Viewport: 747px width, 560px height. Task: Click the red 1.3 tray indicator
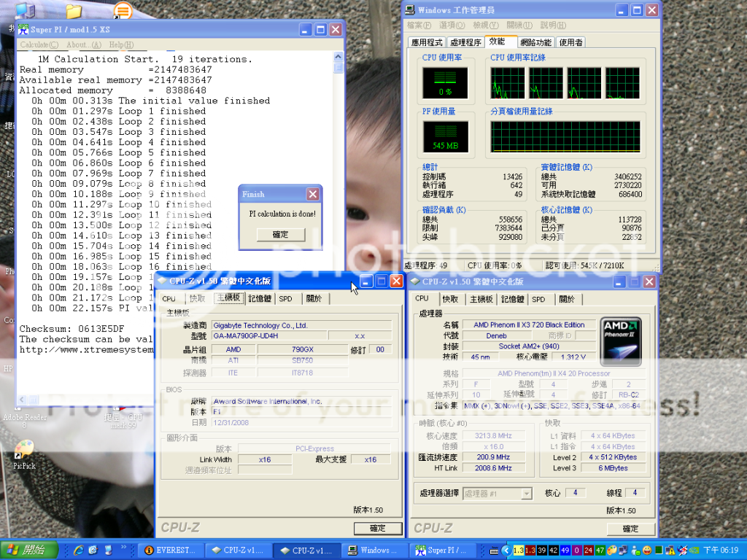click(530, 551)
